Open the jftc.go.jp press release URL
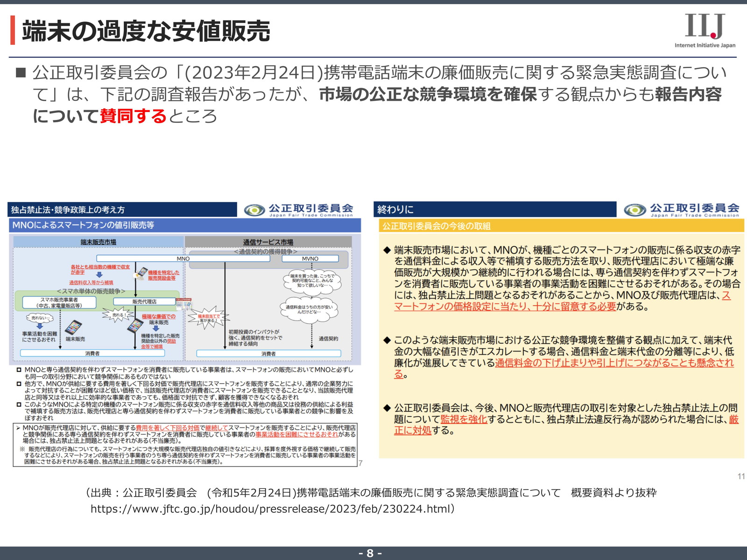Viewport: 747px width, 560px height. [270, 509]
